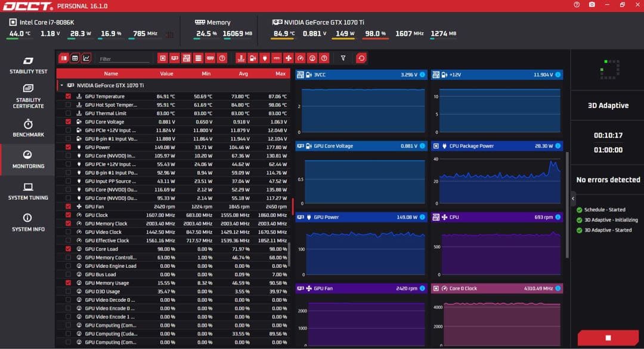This screenshot has height=349, width=644.
Task: Switch to table-only view
Action: click(75, 58)
